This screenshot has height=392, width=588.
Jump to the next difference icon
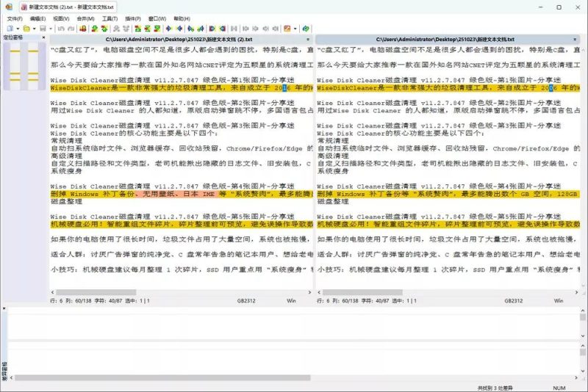[94, 29]
